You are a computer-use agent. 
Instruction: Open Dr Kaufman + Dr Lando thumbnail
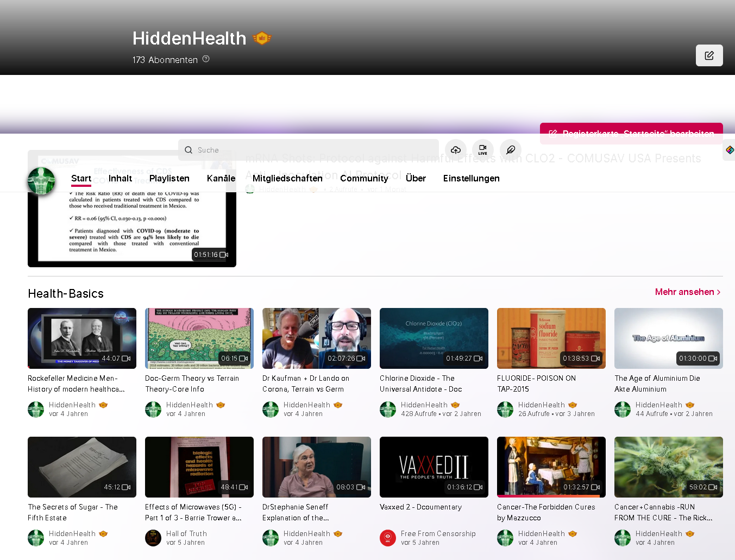[317, 338]
